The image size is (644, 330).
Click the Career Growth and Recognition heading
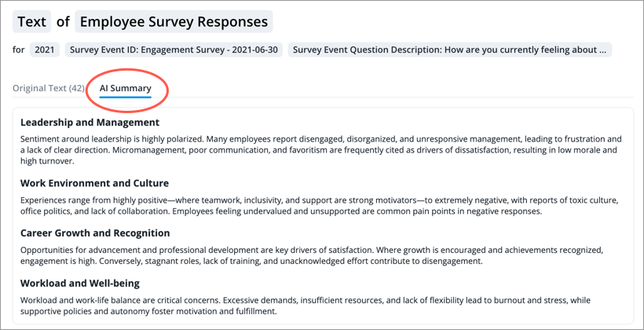[95, 233]
